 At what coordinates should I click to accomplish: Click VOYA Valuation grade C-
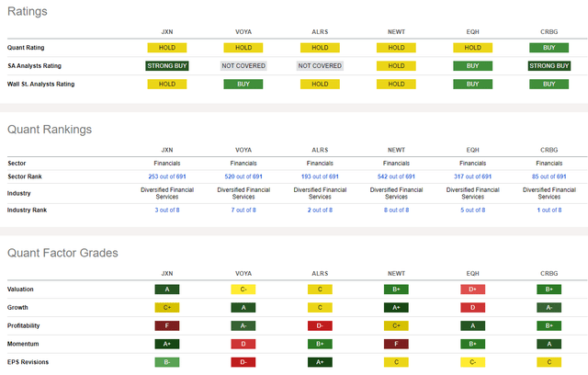243,290
